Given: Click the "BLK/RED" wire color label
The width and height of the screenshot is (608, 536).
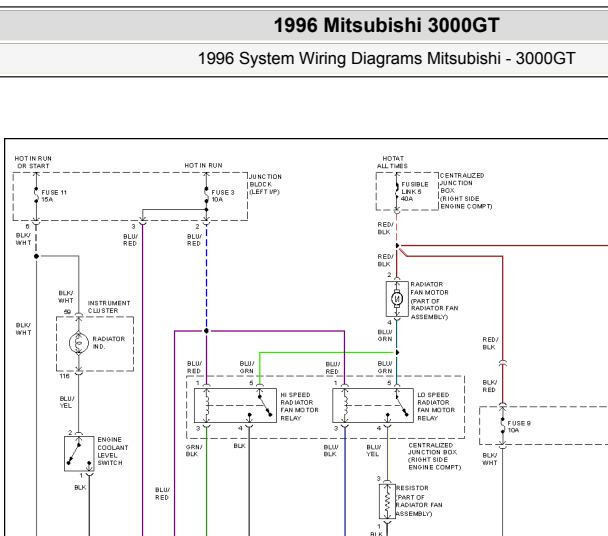Looking at the screenshot, I should tap(489, 386).
